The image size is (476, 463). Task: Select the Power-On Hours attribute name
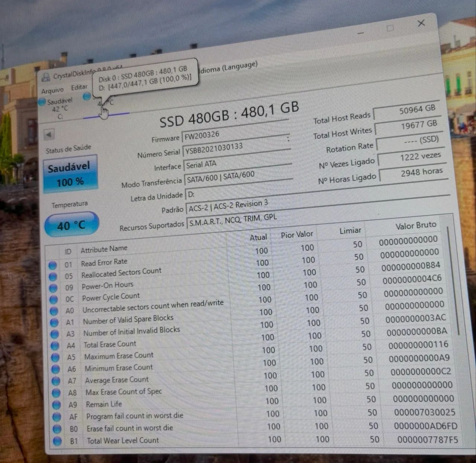(x=107, y=285)
